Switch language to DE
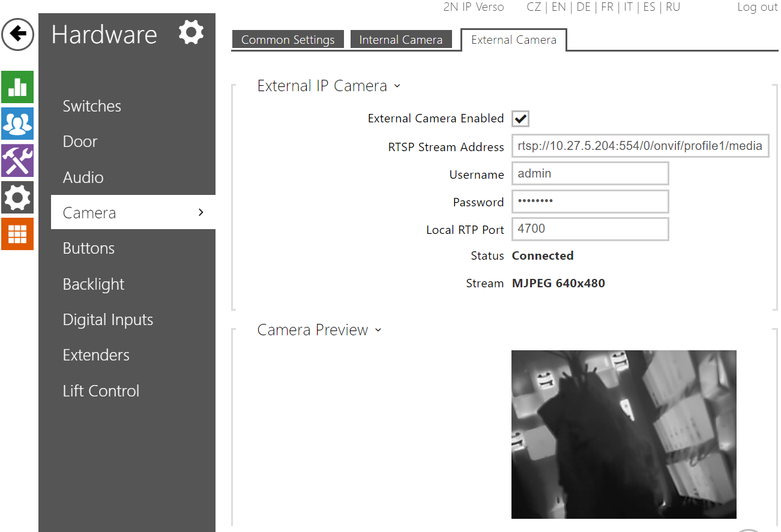This screenshot has width=781, height=532. pyautogui.click(x=583, y=7)
